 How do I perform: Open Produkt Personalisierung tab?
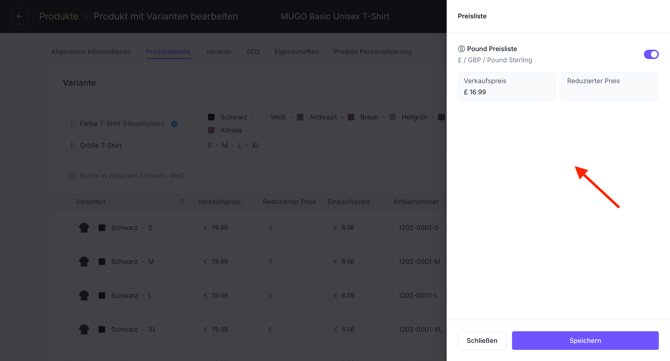[x=373, y=52]
